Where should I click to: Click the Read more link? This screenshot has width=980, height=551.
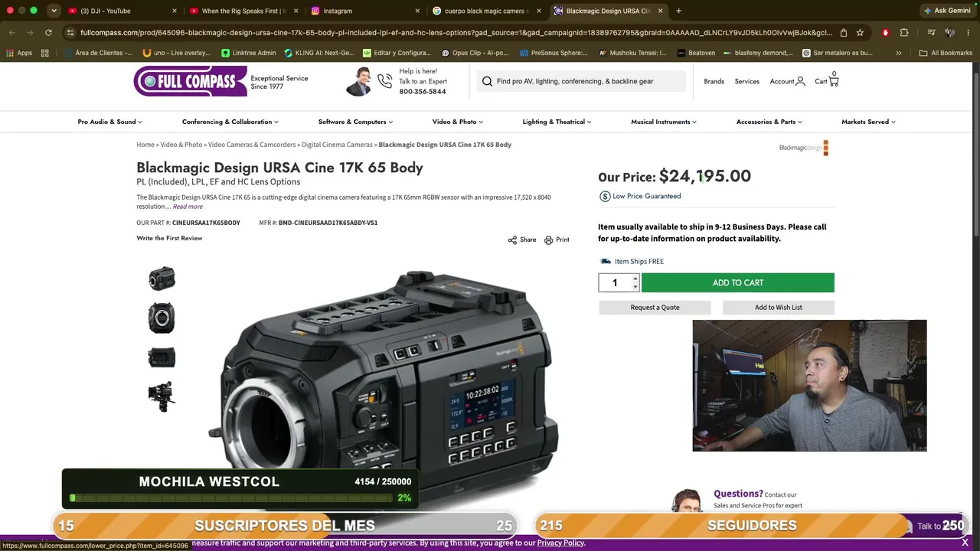[x=188, y=207]
